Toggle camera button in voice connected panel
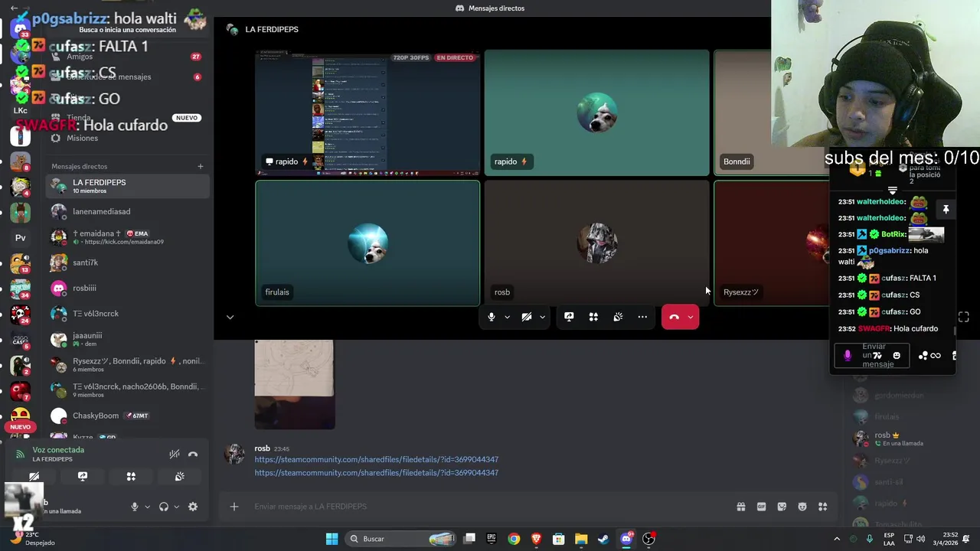This screenshot has height=551, width=980. [x=34, y=476]
